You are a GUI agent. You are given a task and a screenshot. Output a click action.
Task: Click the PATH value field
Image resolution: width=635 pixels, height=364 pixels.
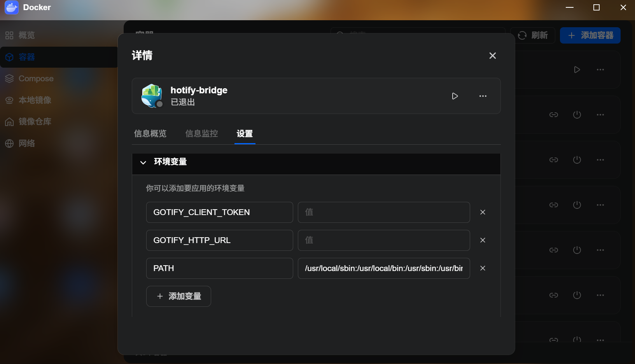point(384,268)
